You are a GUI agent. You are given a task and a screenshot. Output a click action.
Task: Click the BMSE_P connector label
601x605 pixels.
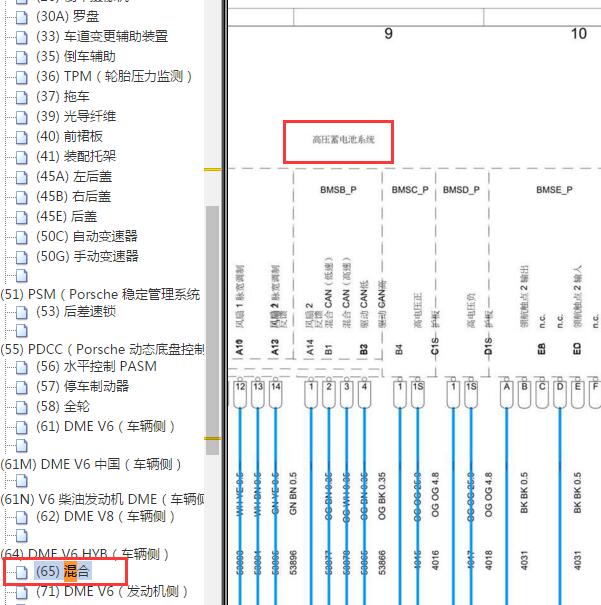coord(554,190)
